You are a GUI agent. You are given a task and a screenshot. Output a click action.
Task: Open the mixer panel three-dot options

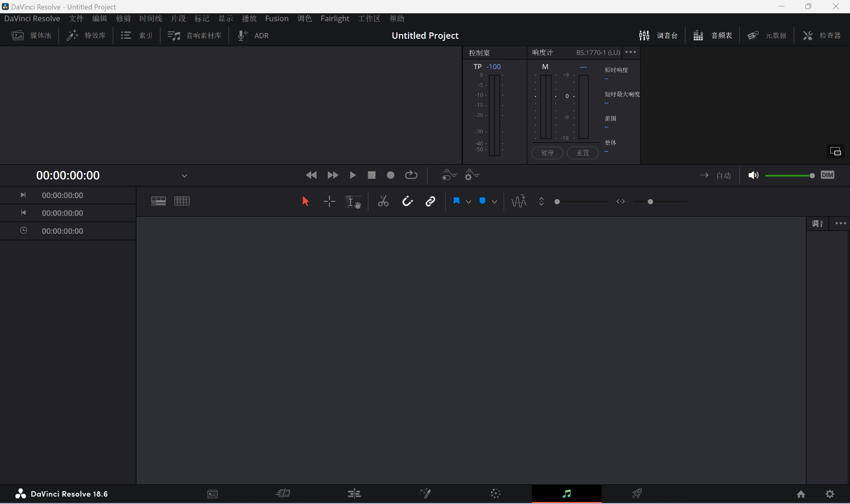(x=841, y=224)
